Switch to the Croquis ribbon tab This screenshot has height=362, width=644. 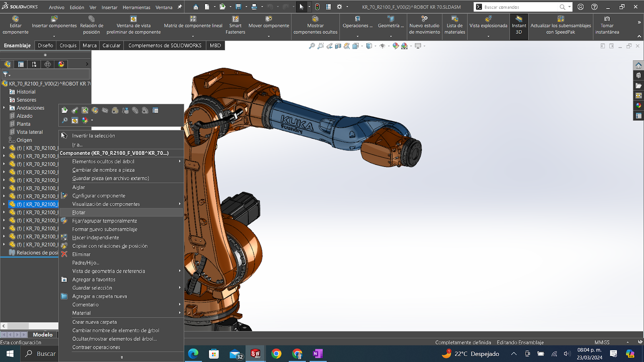click(68, 45)
